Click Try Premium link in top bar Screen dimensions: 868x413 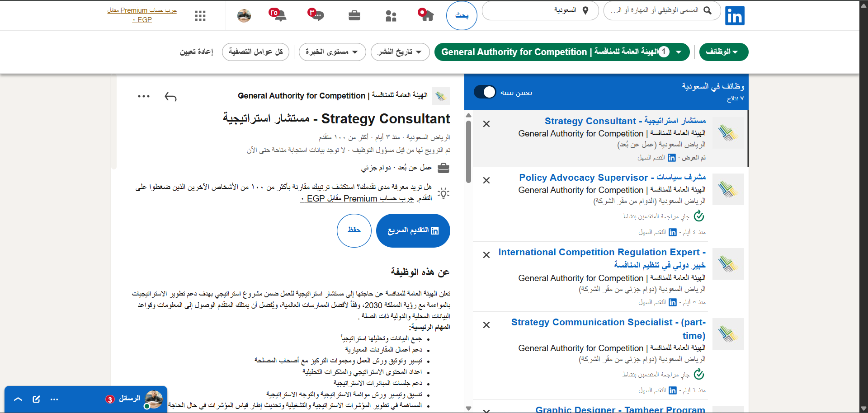142,15
